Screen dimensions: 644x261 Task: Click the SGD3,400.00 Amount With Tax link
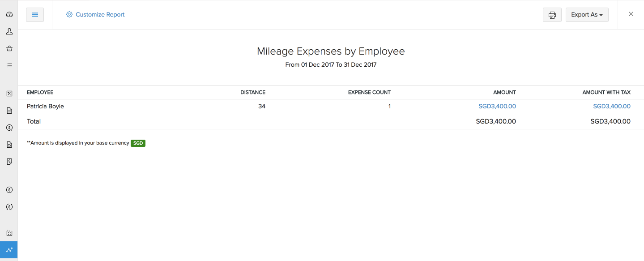[611, 106]
